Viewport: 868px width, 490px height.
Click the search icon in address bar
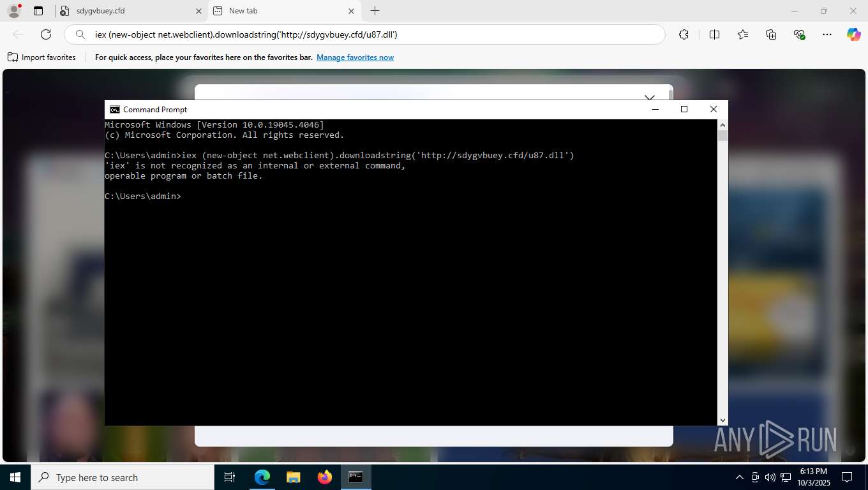[80, 34]
